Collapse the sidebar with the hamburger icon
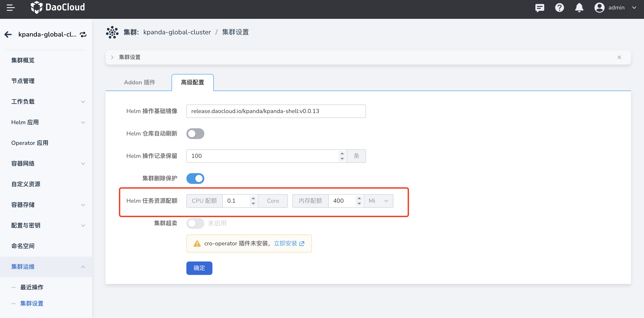 [x=11, y=8]
